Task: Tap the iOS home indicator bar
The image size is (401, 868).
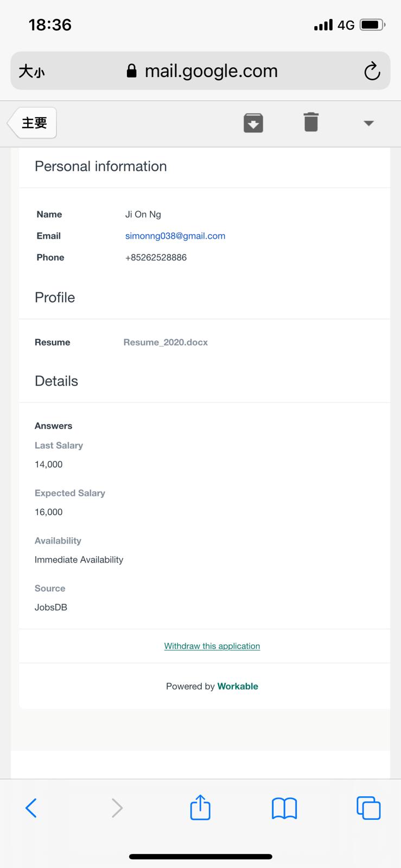Action: (x=200, y=857)
